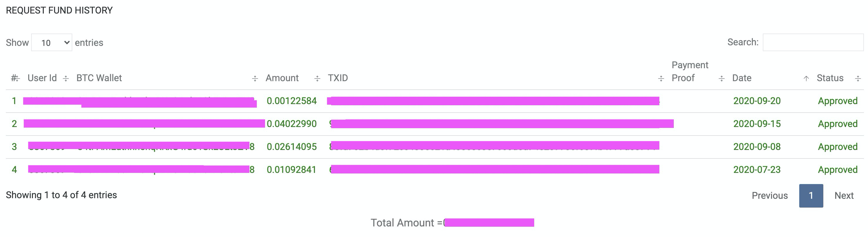The height and width of the screenshot is (237, 868).
Task: Sort table by the Amount header
Action: pyautogui.click(x=282, y=78)
